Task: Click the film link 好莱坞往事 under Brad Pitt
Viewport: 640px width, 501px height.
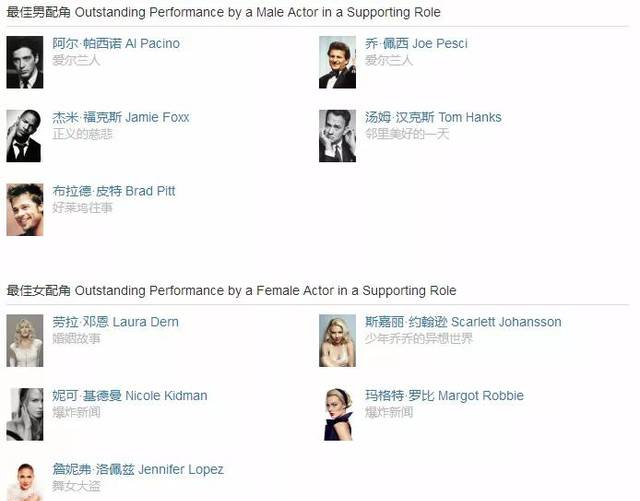Action: pyautogui.click(x=82, y=208)
